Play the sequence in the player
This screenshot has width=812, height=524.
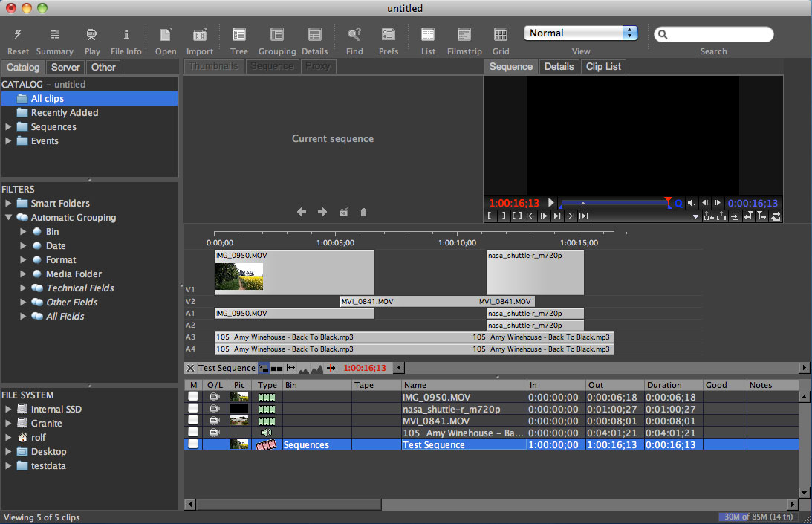551,203
